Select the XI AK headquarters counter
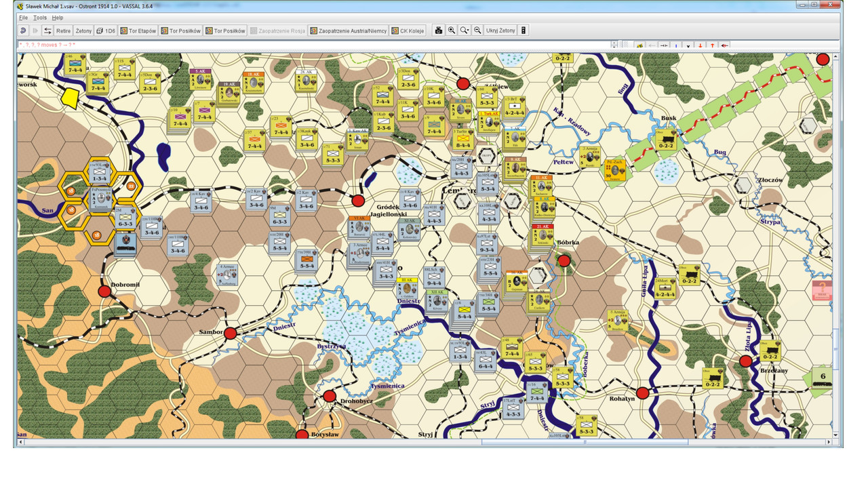Image resolution: width=868 pixels, height=501 pixels. click(409, 228)
